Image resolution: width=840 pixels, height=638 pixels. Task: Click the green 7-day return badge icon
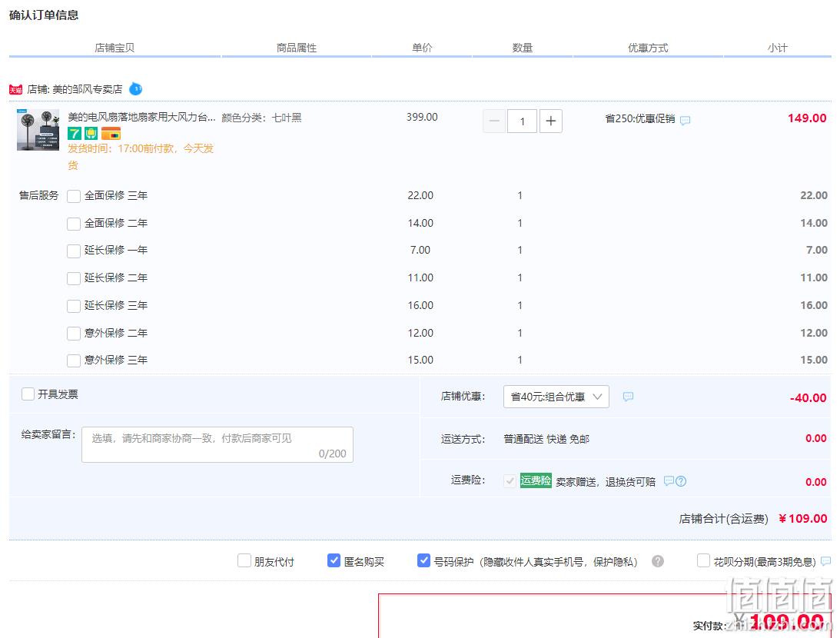tap(75, 134)
